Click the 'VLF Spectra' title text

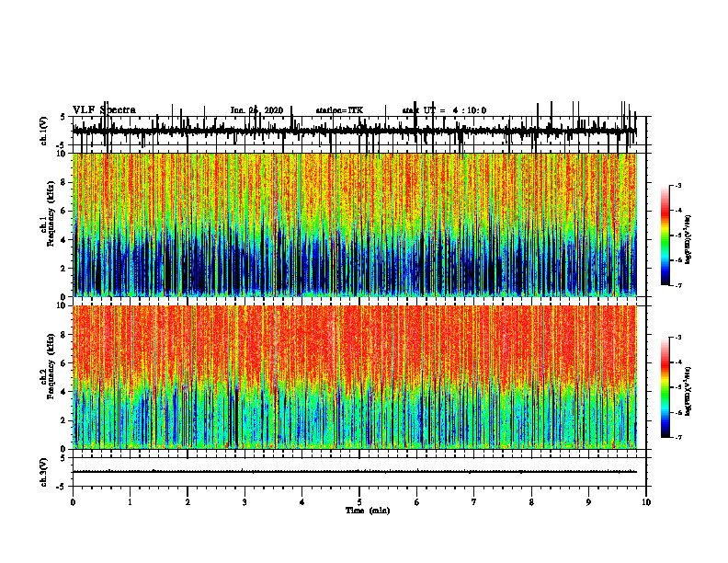[x=104, y=110]
